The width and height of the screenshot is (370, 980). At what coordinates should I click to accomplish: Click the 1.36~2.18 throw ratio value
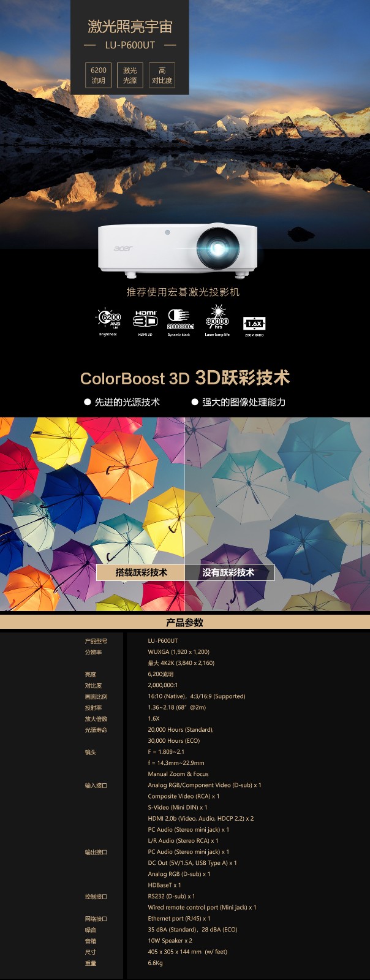177,707
